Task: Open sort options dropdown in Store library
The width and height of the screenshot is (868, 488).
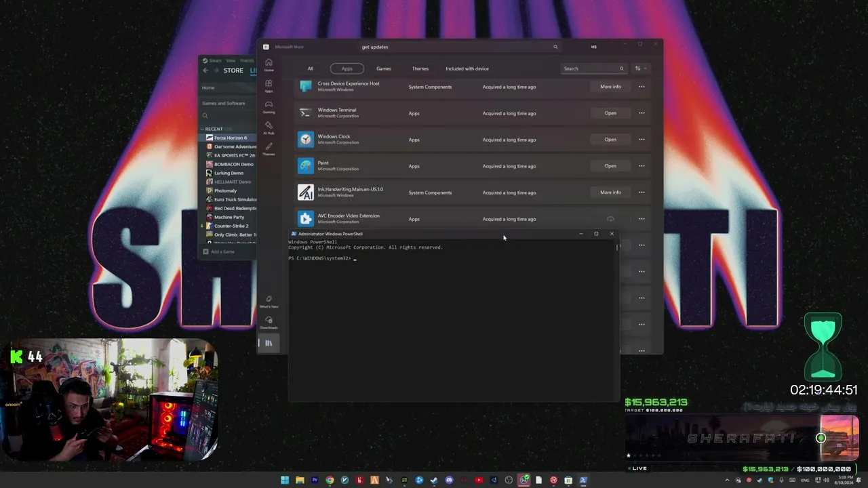Action: pos(641,68)
